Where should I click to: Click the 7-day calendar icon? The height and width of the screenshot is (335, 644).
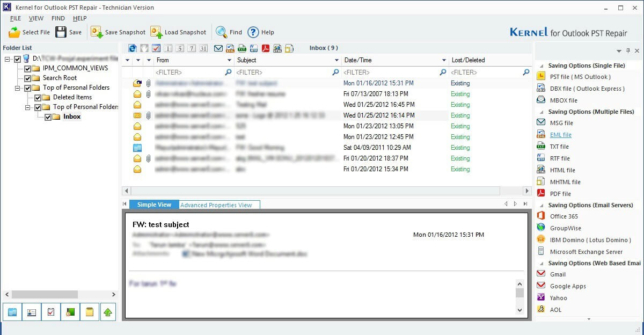coord(192,48)
